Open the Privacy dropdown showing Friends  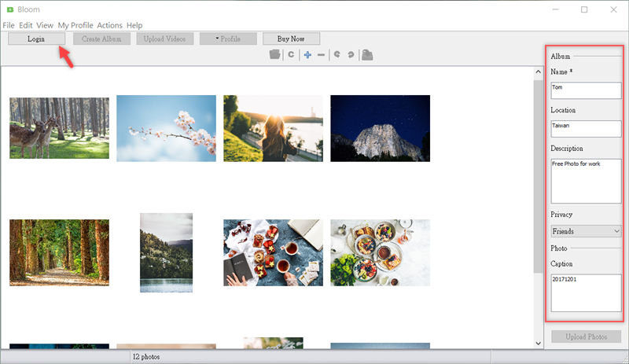tap(586, 231)
